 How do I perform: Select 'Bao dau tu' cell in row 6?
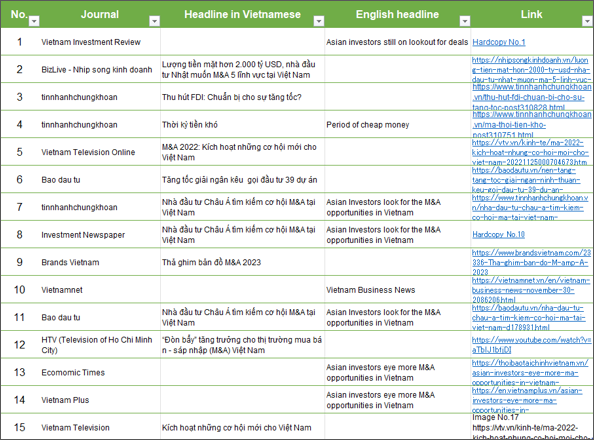tap(100, 180)
